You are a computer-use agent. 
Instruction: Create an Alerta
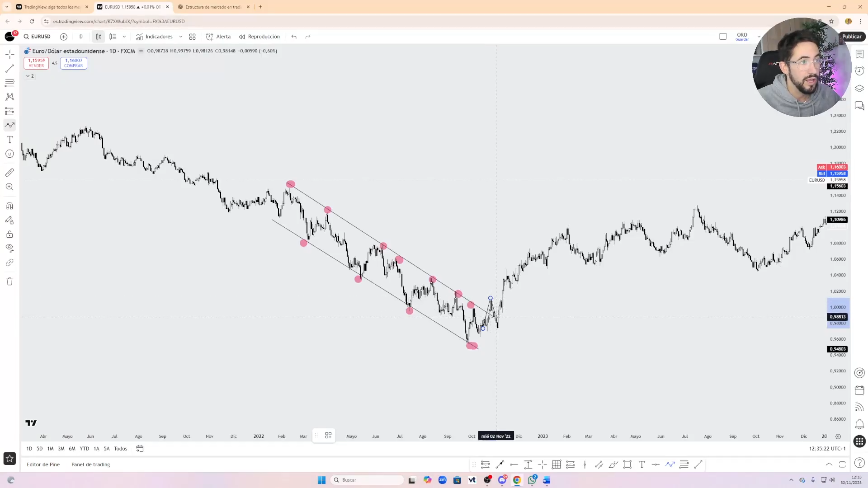(218, 37)
